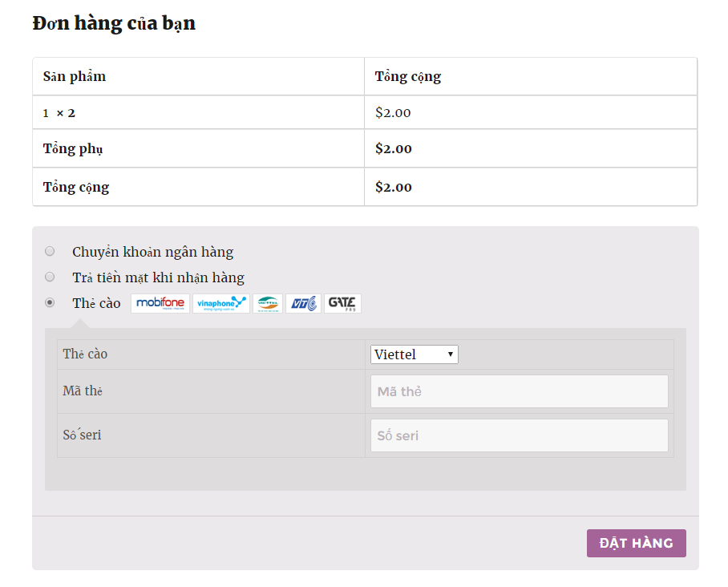Open the Viettel card type dropdown
728x587 pixels.
(415, 354)
